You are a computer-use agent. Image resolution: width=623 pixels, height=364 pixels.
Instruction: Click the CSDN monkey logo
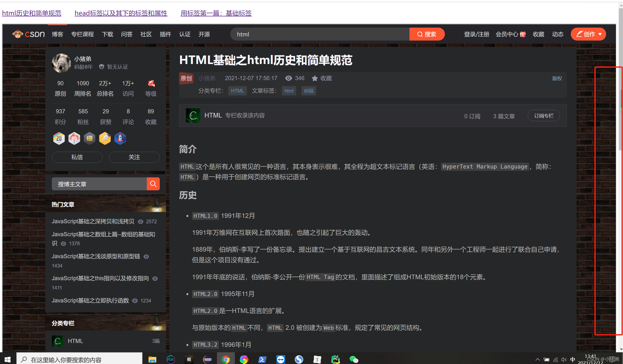(x=28, y=34)
